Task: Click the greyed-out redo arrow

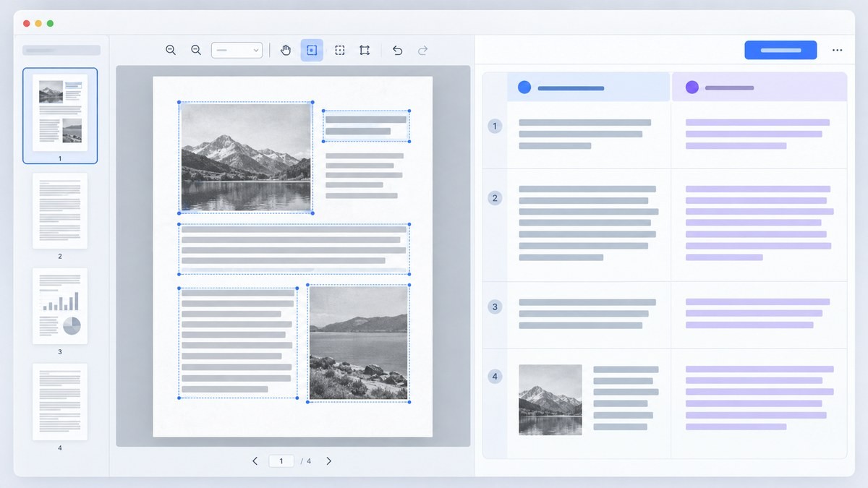Action: (423, 50)
